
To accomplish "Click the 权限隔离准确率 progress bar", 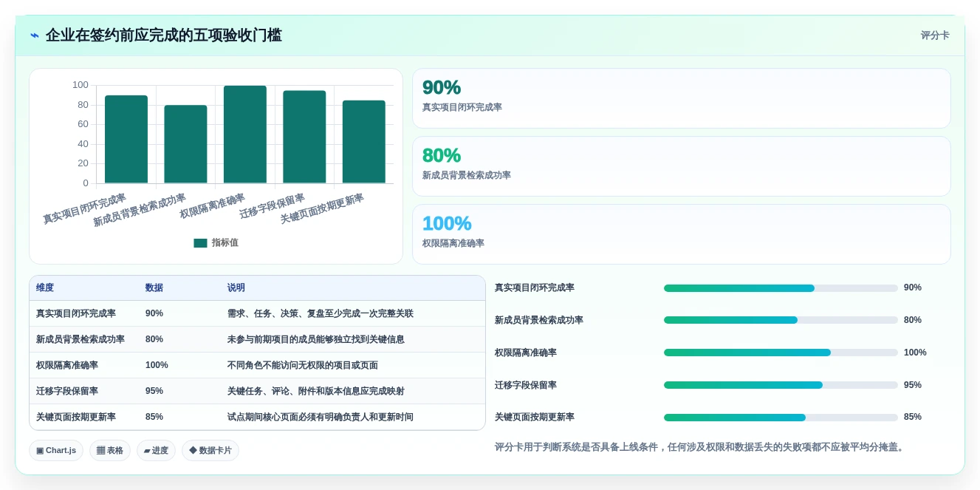I will click(x=781, y=353).
